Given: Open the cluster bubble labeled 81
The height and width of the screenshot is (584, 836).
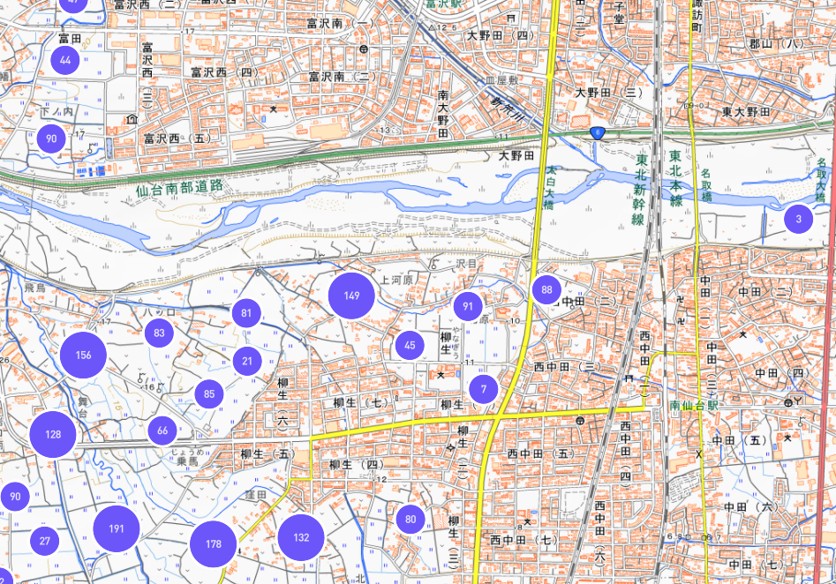Looking at the screenshot, I should (246, 313).
